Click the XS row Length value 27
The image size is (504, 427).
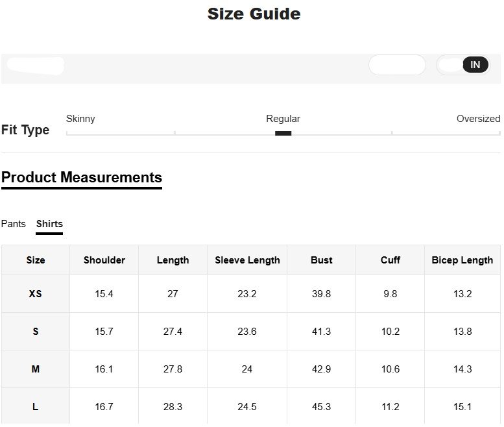click(173, 294)
